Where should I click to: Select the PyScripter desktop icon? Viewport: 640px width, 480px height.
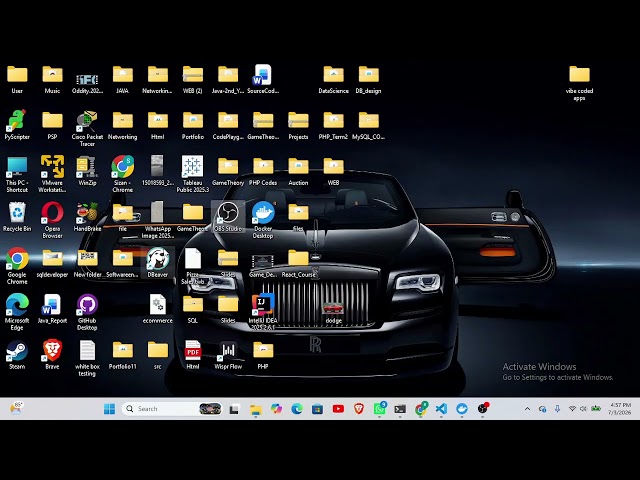pyautogui.click(x=17, y=125)
